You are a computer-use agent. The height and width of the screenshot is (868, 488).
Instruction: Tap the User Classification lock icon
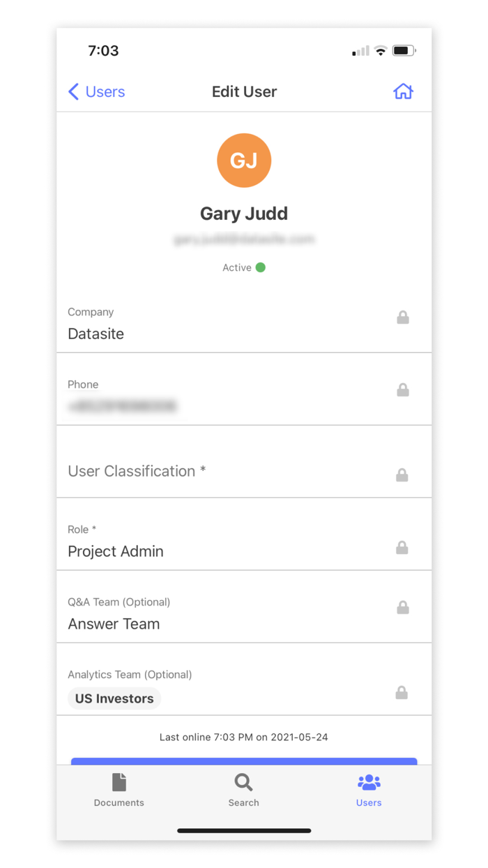402,475
